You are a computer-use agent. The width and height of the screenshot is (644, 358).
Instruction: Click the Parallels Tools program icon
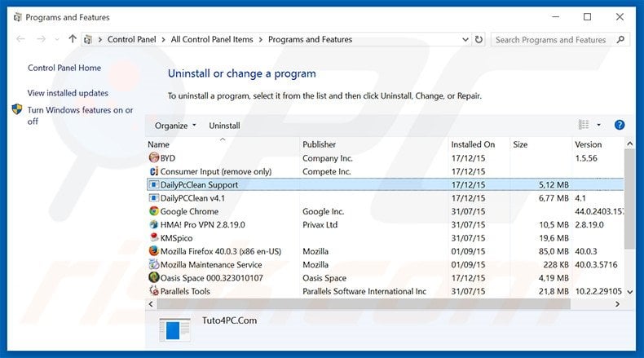[x=153, y=290]
